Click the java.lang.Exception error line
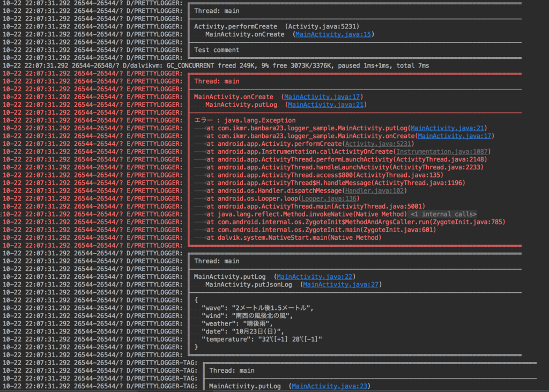This screenshot has height=392, width=549. [244, 121]
